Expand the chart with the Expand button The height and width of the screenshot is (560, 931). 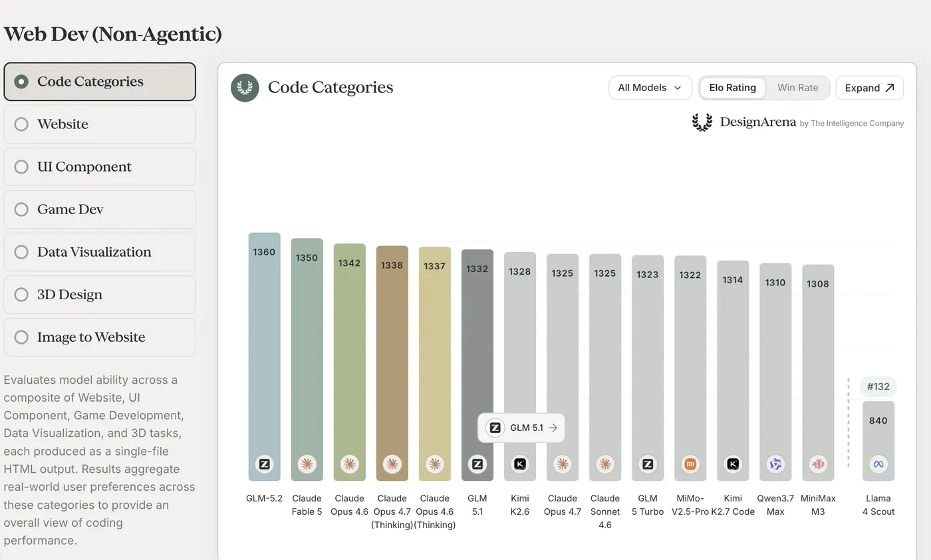869,88
